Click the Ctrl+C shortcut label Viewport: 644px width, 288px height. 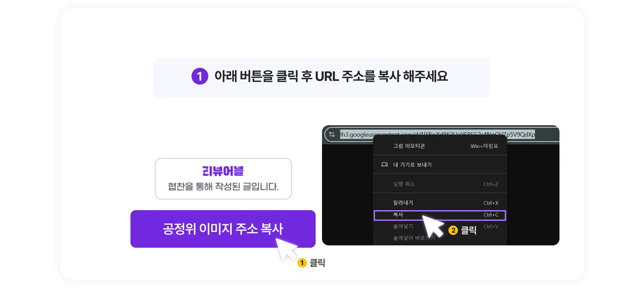click(x=491, y=215)
